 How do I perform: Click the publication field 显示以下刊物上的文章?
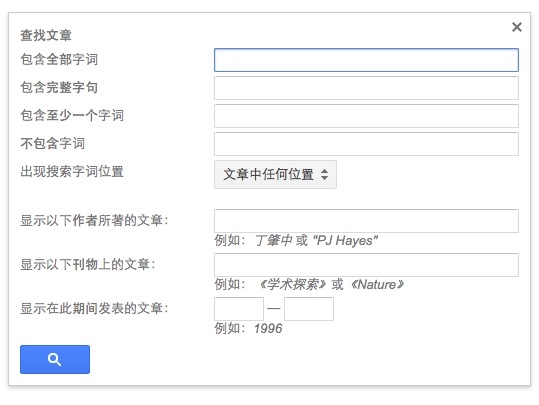pyautogui.click(x=366, y=265)
